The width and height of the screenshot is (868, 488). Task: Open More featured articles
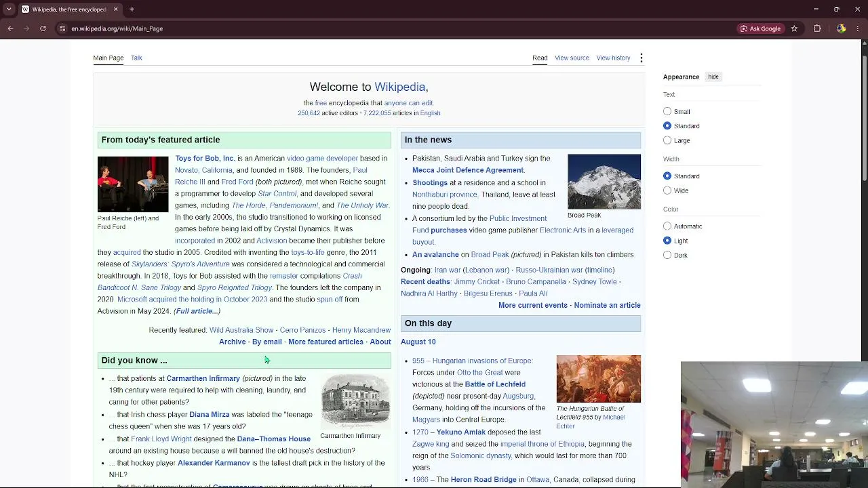325,342
